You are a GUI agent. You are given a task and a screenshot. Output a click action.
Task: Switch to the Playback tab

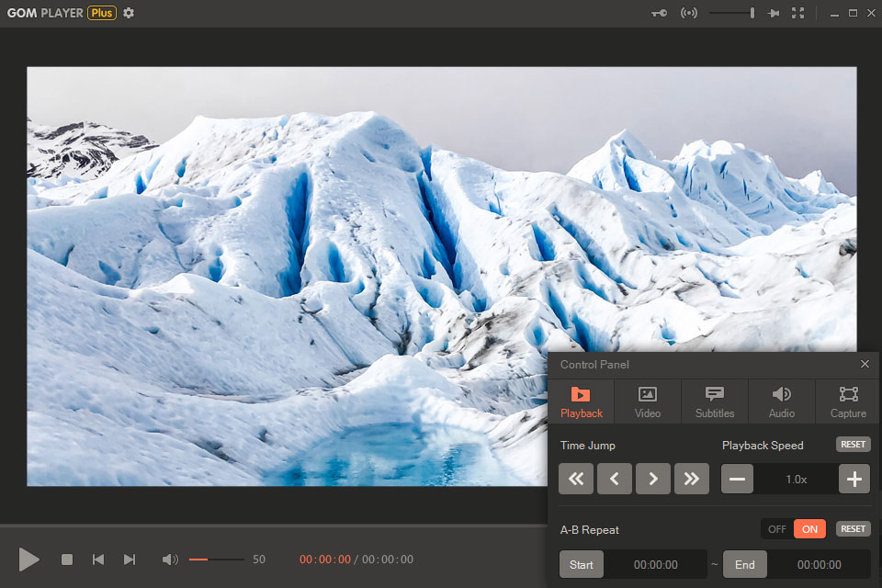pyautogui.click(x=581, y=401)
